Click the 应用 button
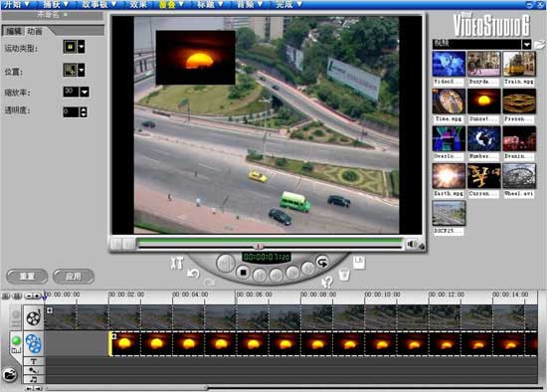This screenshot has width=547, height=392. pos(74,277)
